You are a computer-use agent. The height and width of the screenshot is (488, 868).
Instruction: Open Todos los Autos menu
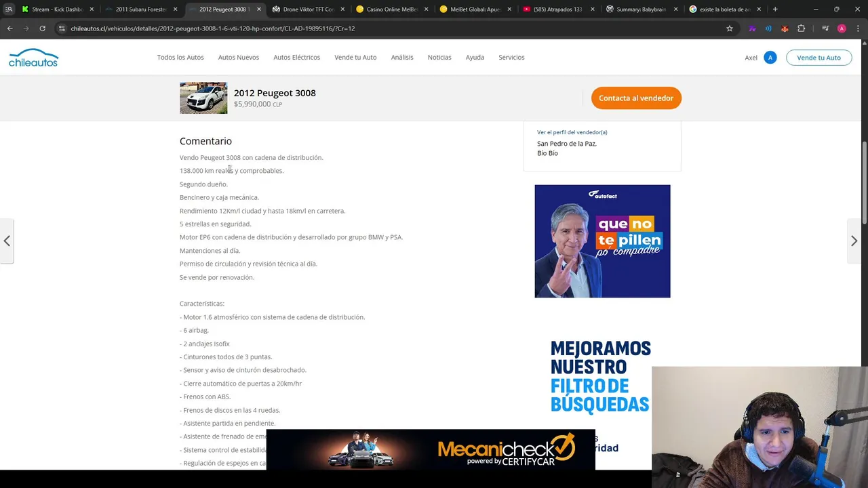(x=180, y=58)
